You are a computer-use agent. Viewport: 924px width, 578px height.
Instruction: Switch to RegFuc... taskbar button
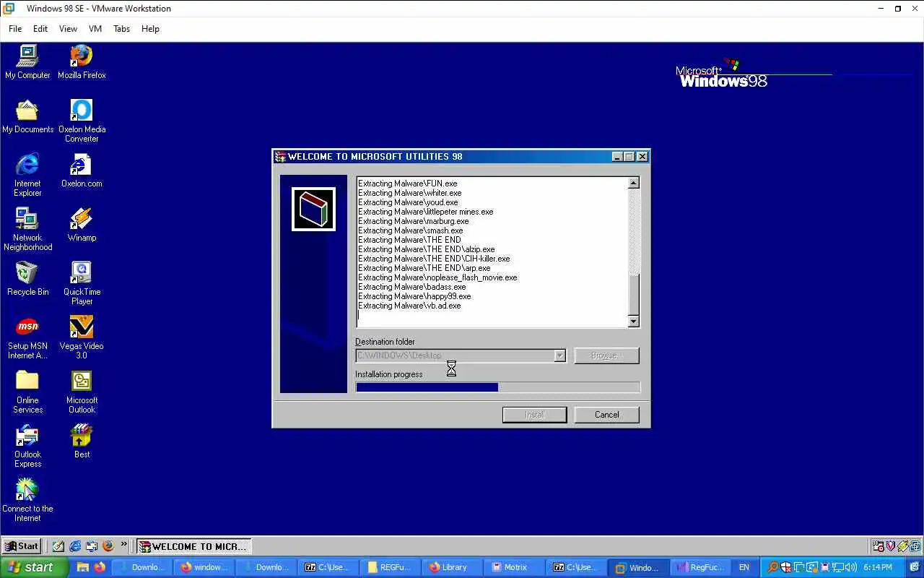pos(700,567)
